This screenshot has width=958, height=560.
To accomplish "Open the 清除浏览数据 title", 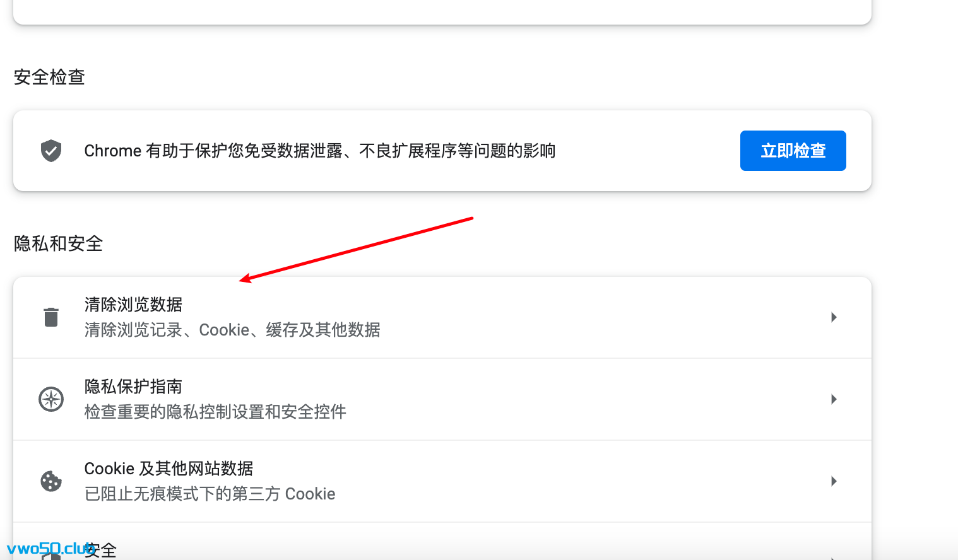I will click(133, 305).
